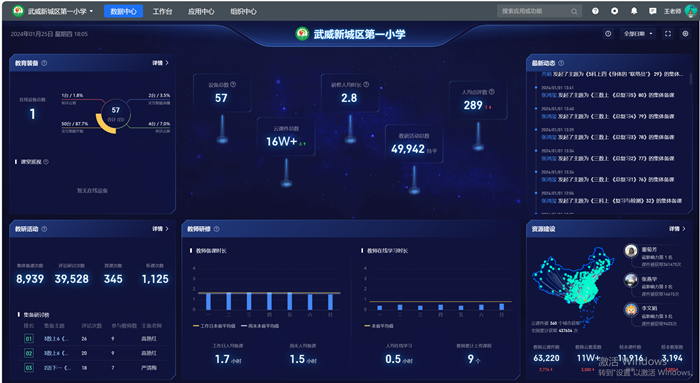Expand 详情 chevron in 教研活动 panel
The height and width of the screenshot is (383, 700).
pyautogui.click(x=167, y=229)
